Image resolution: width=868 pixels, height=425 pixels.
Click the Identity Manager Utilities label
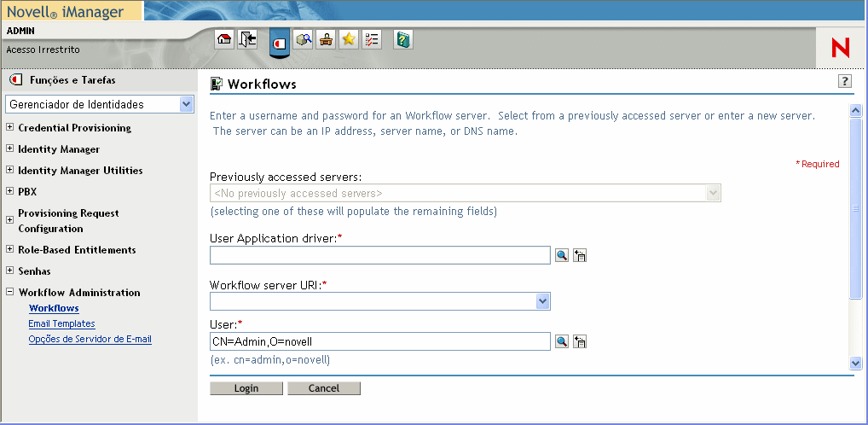click(80, 170)
